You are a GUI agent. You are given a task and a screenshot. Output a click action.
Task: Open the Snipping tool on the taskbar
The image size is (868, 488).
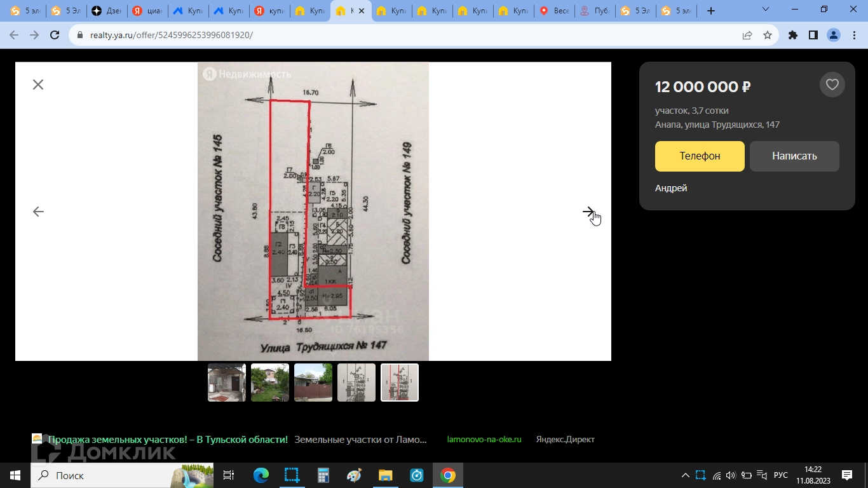click(292, 475)
